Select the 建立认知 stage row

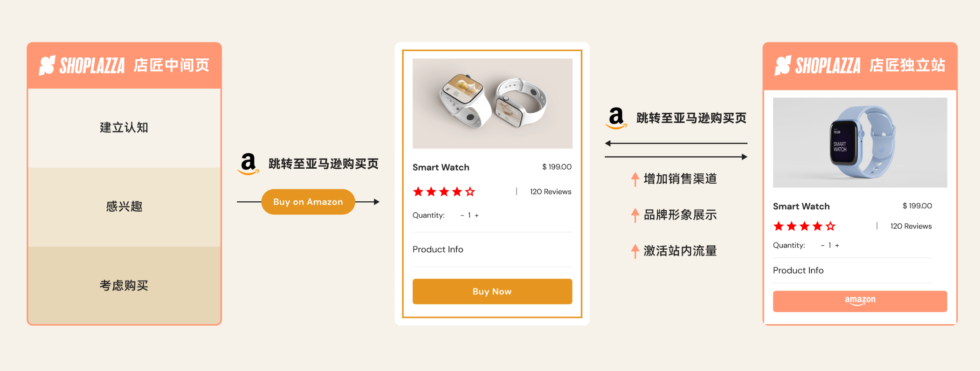click(x=124, y=128)
